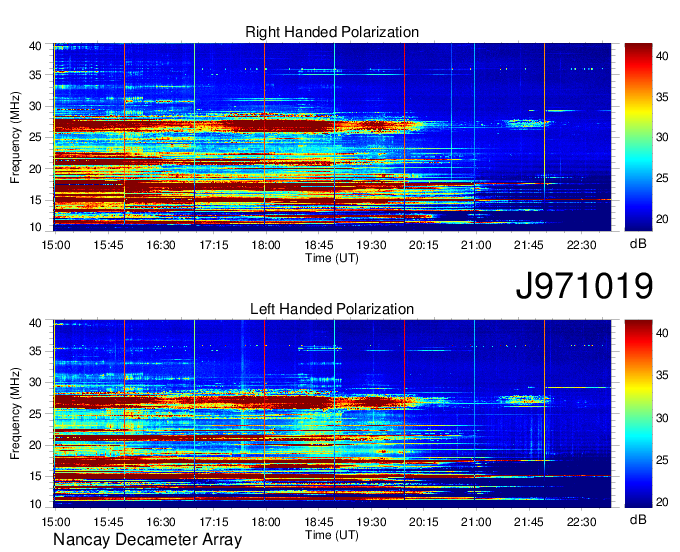Viewport: 680px width, 552px height.
Task: Click the Right Handed Polarization spectrogram image
Action: (x=332, y=137)
